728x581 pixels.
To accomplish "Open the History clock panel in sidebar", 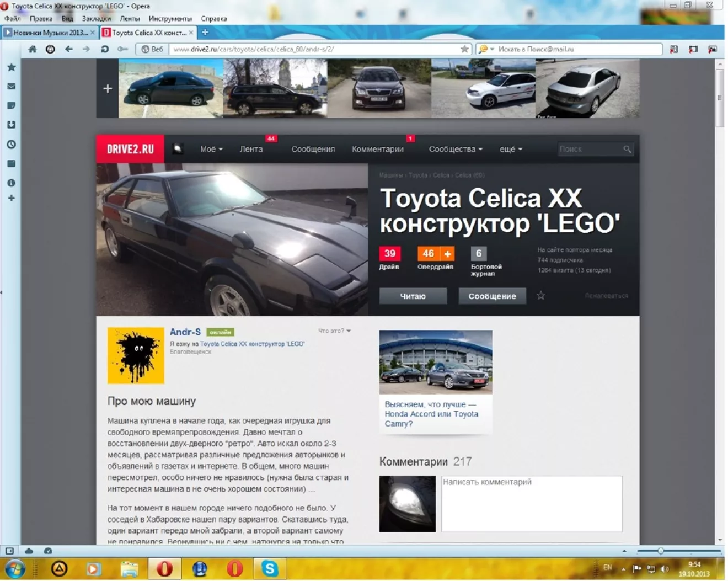I will pos(11,144).
